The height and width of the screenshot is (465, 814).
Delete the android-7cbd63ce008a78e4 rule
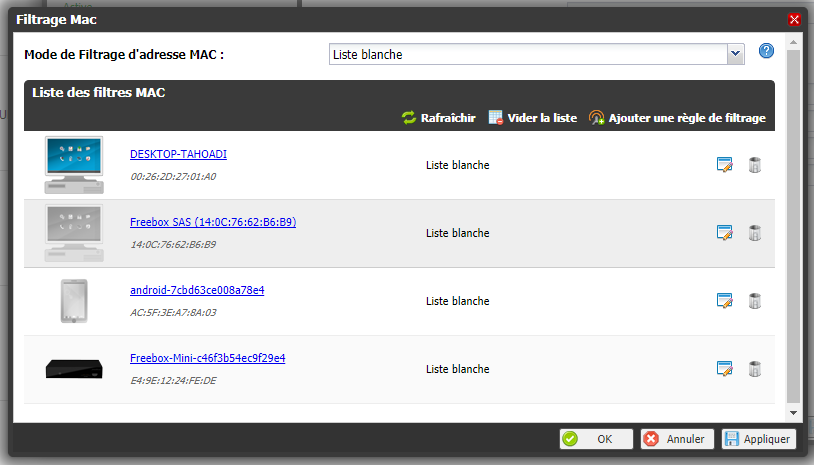point(755,301)
